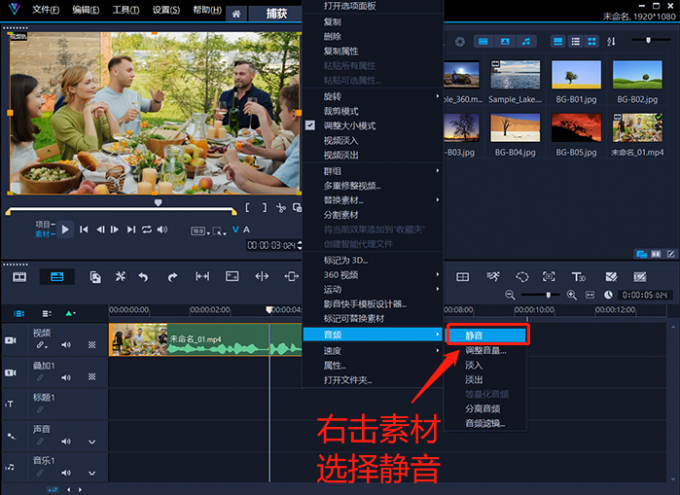Screen dimensions: 680x495
Task: Fit project in timeline window icon
Action: pyautogui.click(x=590, y=295)
